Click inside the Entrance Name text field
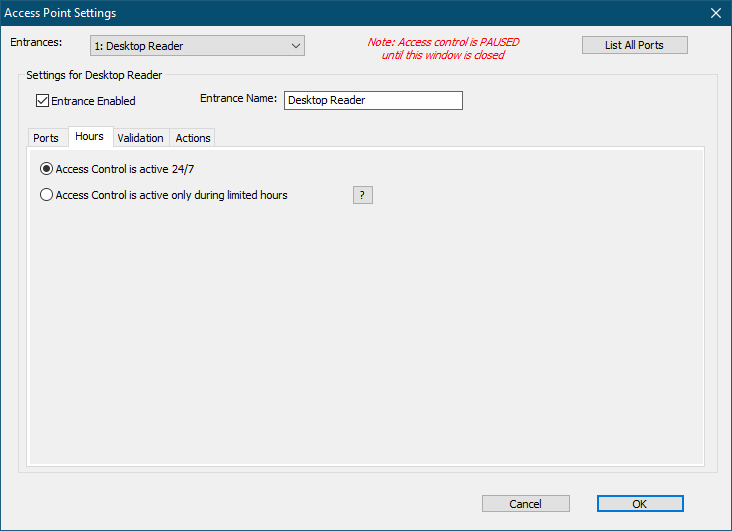This screenshot has height=531, width=732. pos(373,101)
